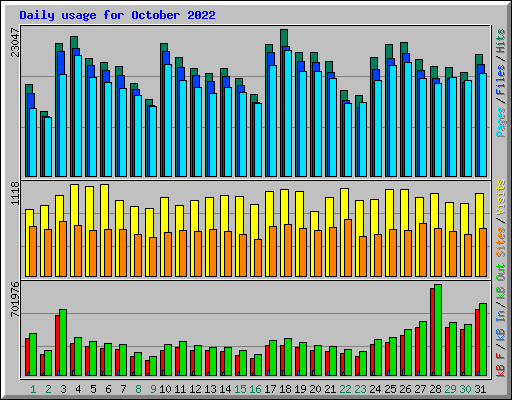The width and height of the screenshot is (512, 400).
Task: Click day 2's cyan Pages bar
Action: 48,147
